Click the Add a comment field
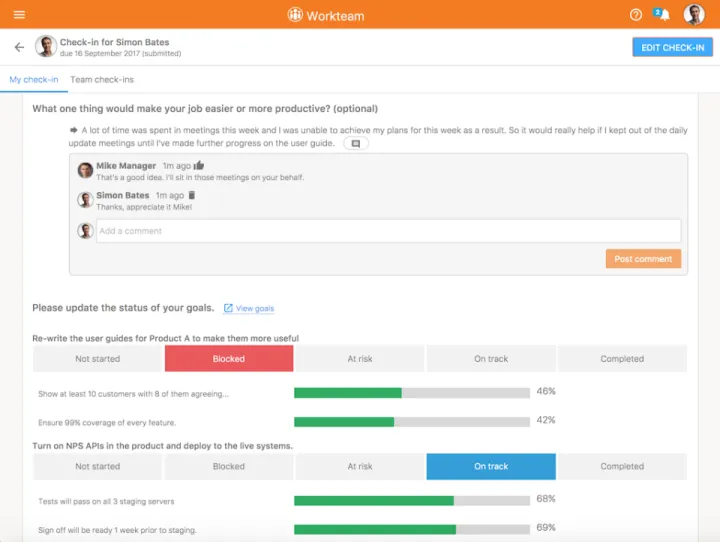The height and width of the screenshot is (542, 720). coord(388,231)
